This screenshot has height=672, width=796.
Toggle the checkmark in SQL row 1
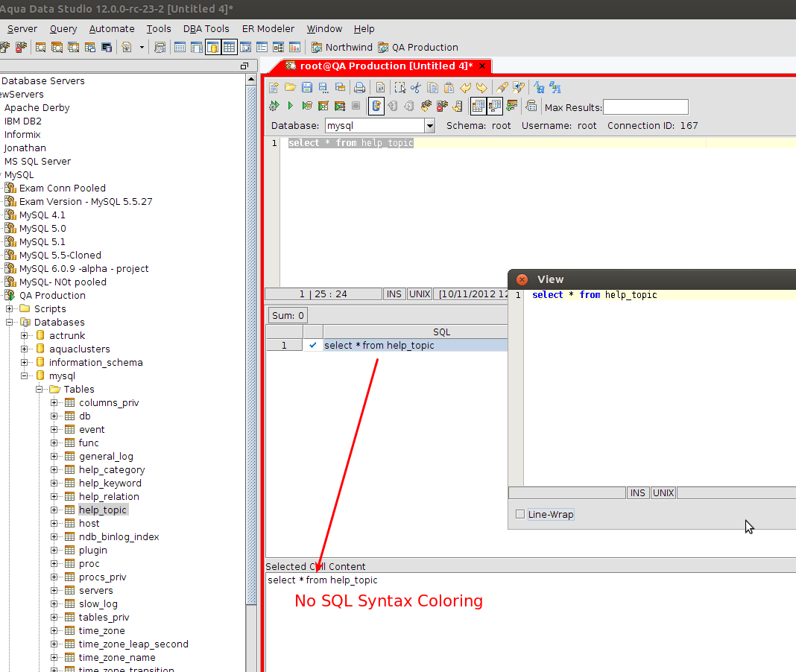pyautogui.click(x=313, y=345)
